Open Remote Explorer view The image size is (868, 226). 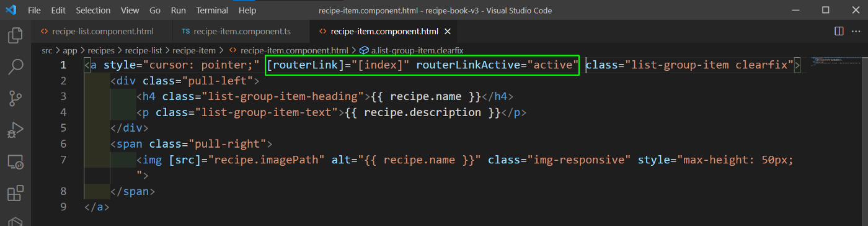coord(15,163)
